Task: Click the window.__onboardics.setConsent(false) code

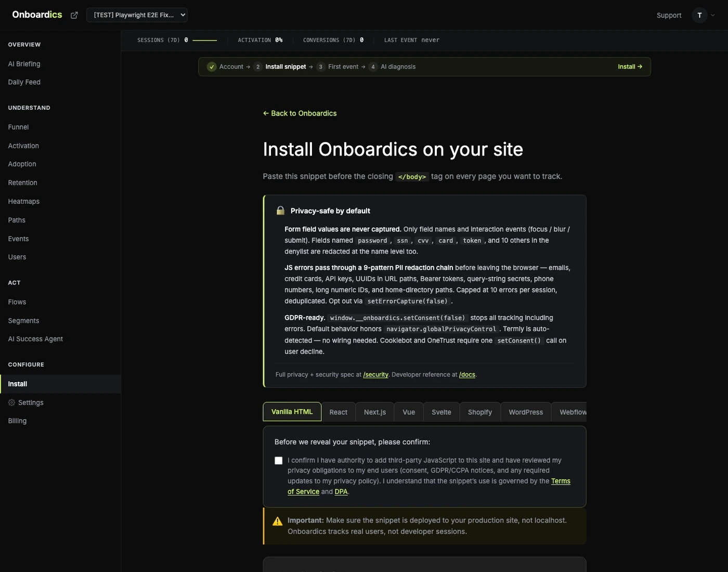Action: (x=398, y=318)
